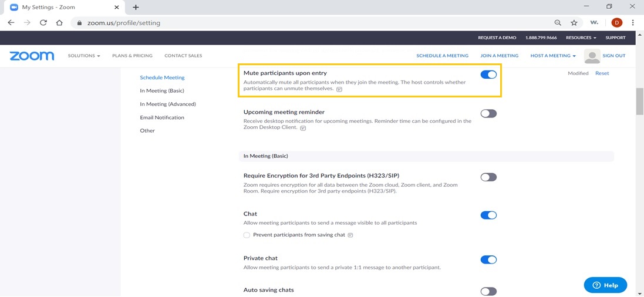
Task: Expand the Host a Meeting dropdown
Action: click(x=553, y=56)
